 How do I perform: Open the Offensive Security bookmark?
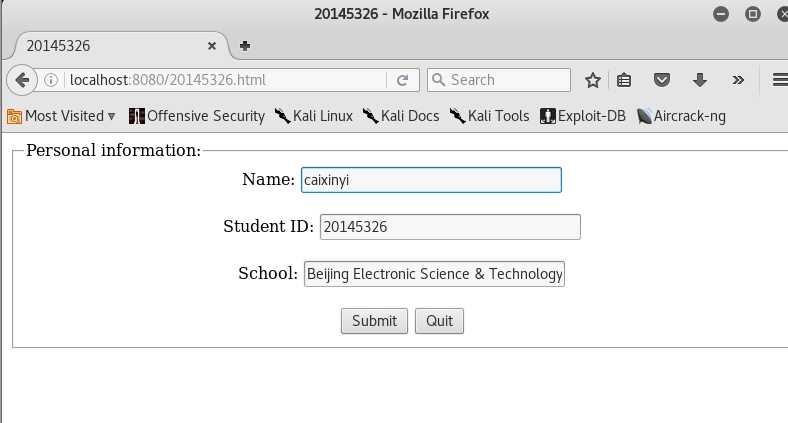point(197,116)
